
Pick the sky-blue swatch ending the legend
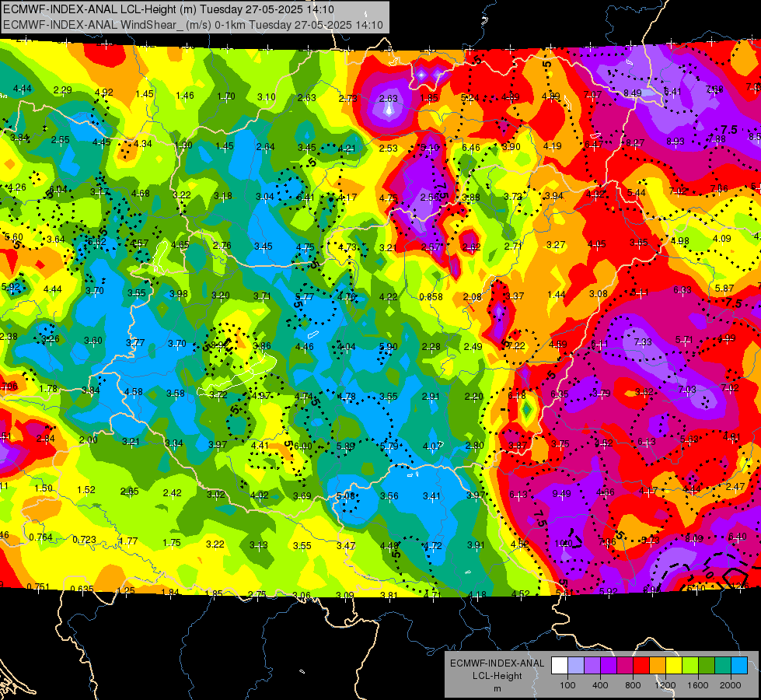tap(739, 666)
